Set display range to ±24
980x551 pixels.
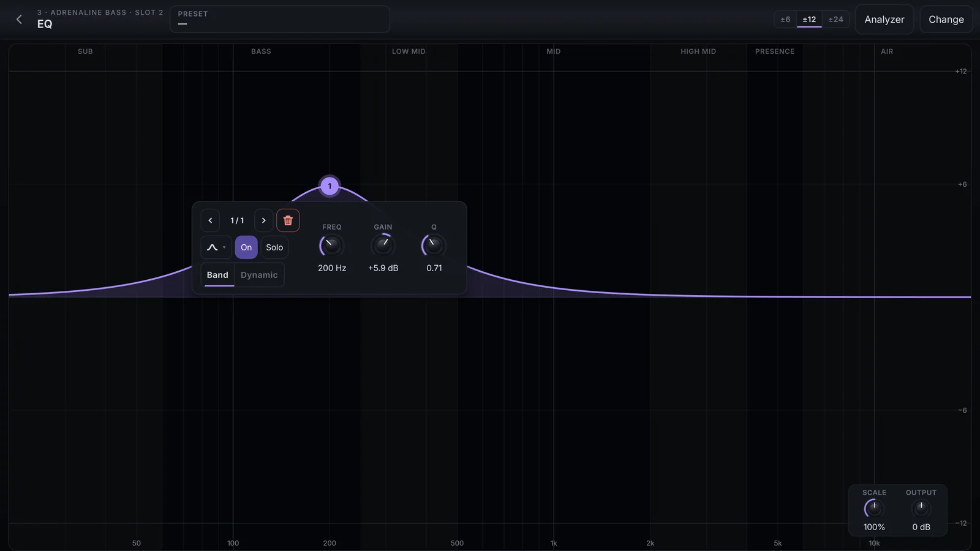[x=835, y=20]
